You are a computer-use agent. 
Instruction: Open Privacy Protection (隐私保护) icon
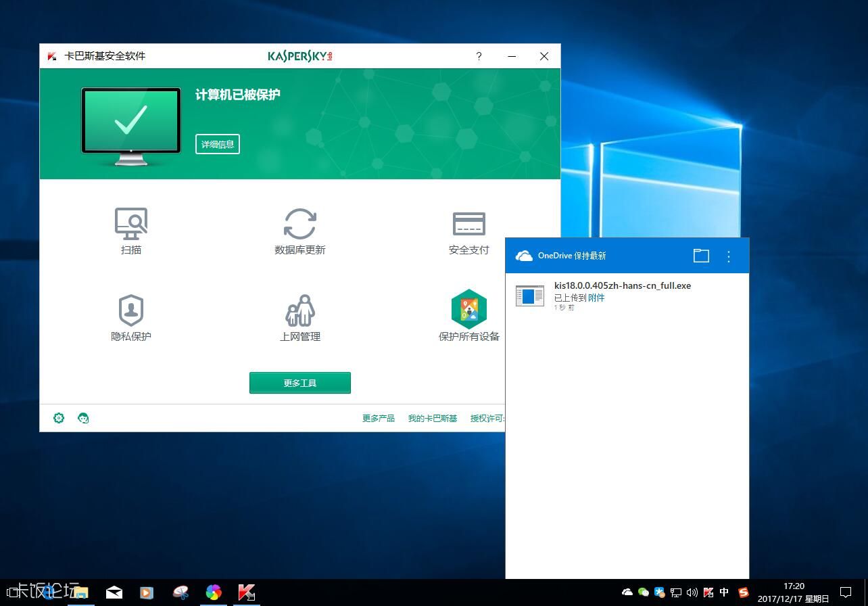click(x=131, y=310)
